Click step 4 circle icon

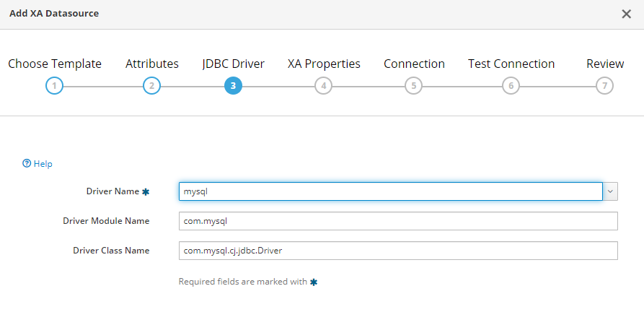[324, 86]
